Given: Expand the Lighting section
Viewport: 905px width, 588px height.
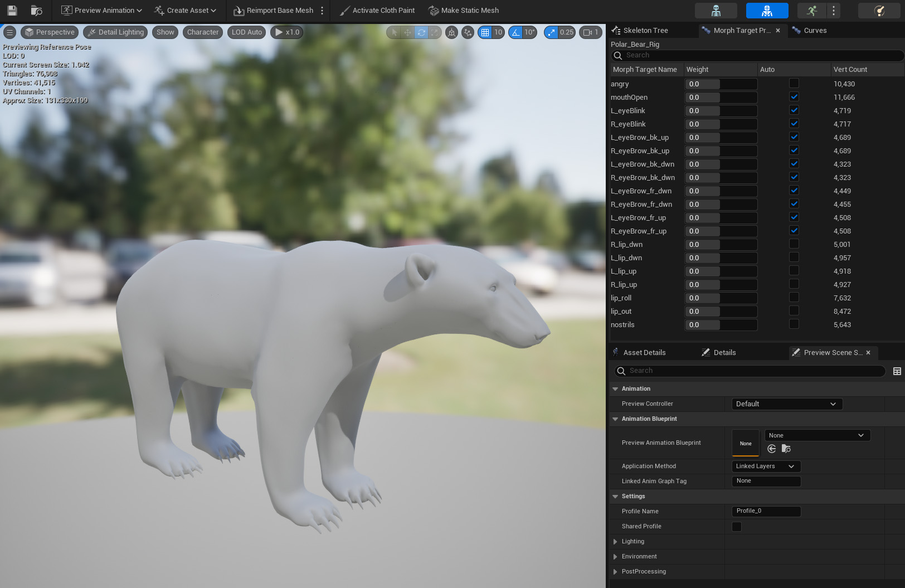Looking at the screenshot, I should pos(615,542).
